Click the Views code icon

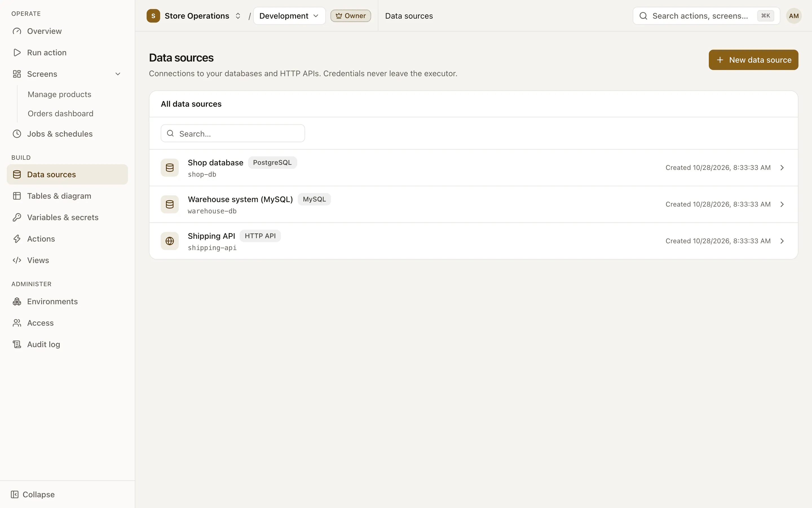(17, 260)
